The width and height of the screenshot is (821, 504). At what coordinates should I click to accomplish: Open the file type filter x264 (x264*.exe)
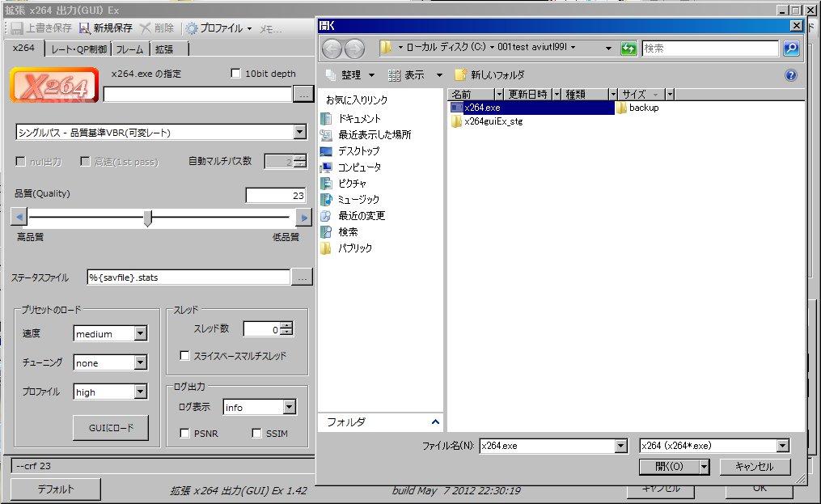[x=714, y=446]
